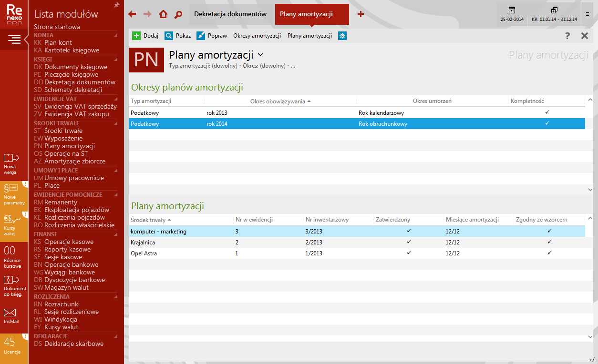Click the Popraw button

pos(212,36)
